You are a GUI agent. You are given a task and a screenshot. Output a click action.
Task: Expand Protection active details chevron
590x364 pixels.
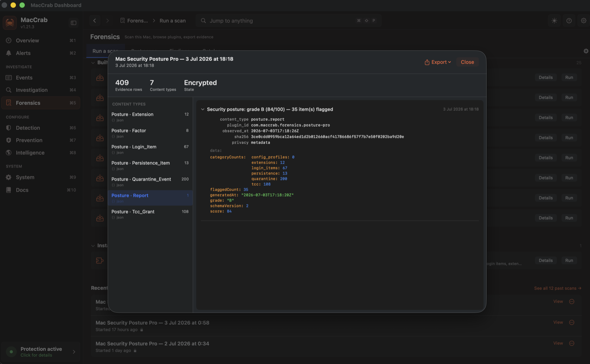[74, 352]
